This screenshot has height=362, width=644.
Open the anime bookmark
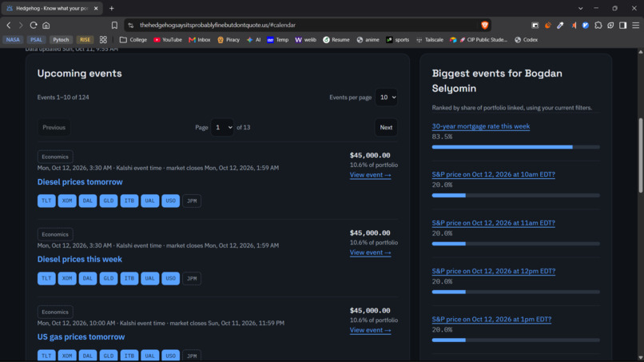(x=368, y=40)
